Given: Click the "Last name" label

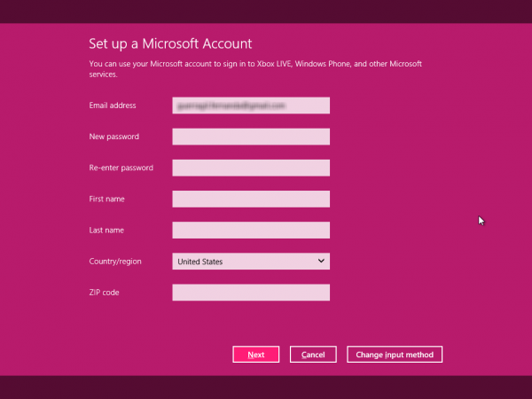Looking at the screenshot, I should pyautogui.click(x=107, y=231).
